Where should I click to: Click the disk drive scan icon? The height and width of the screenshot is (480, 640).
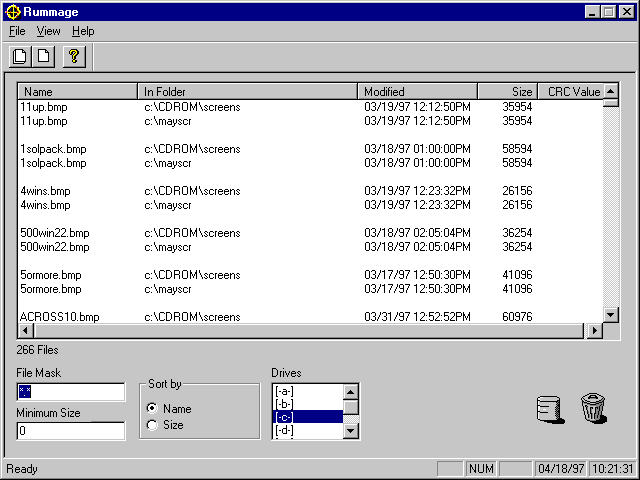coord(547,409)
